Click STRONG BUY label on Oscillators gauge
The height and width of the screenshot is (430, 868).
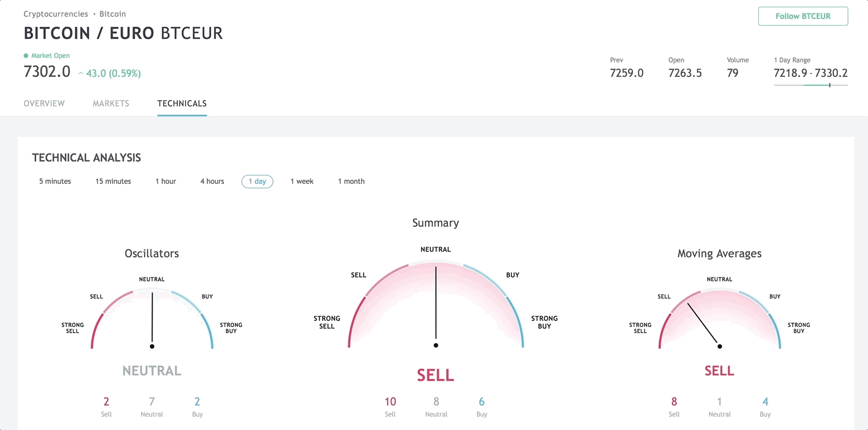(x=231, y=328)
